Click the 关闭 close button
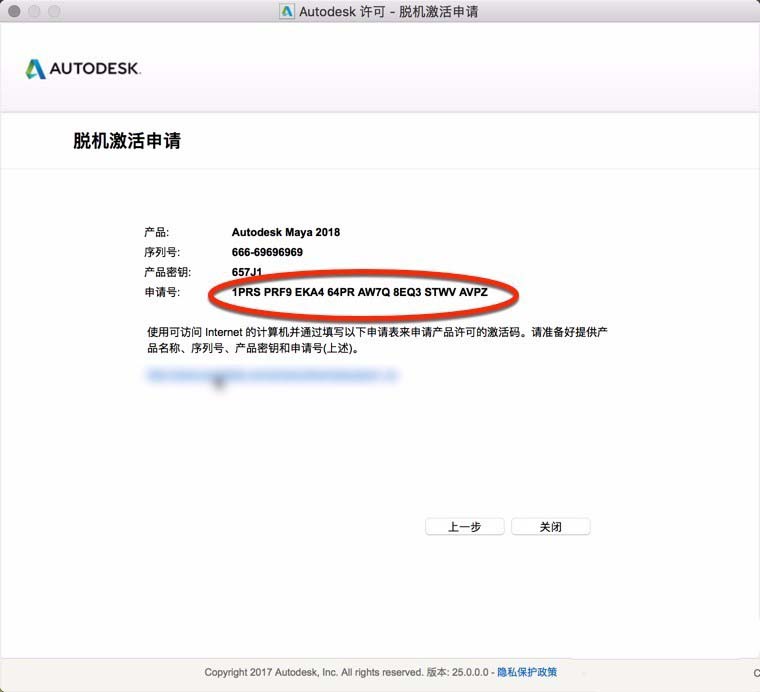The height and width of the screenshot is (692, 760). 551,526
